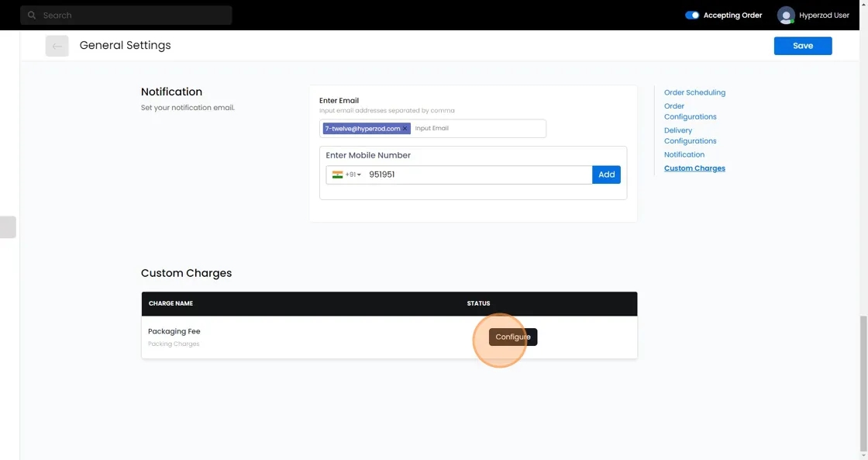Go back using the arrow button
Screen dimensions: 868x460
(57, 47)
